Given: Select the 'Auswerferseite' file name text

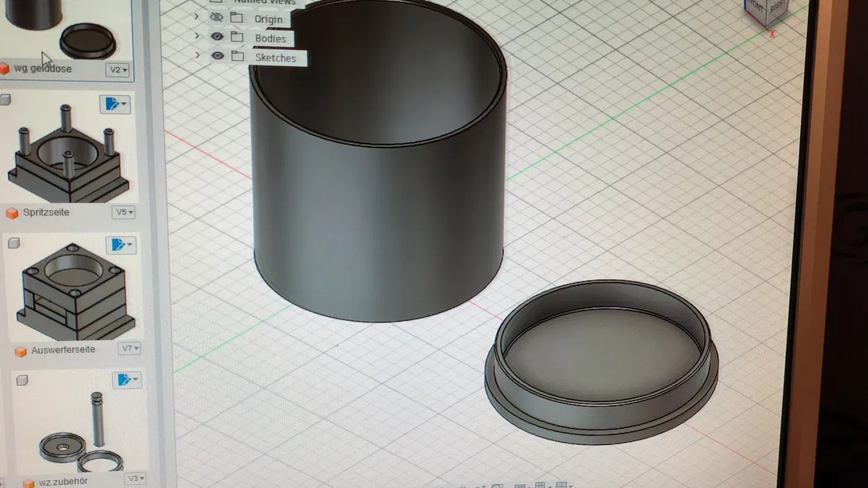Looking at the screenshot, I should (63, 350).
